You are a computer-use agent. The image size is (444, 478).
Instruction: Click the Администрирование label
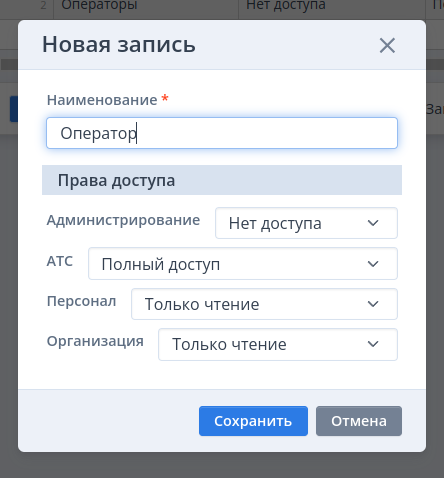pos(123,220)
